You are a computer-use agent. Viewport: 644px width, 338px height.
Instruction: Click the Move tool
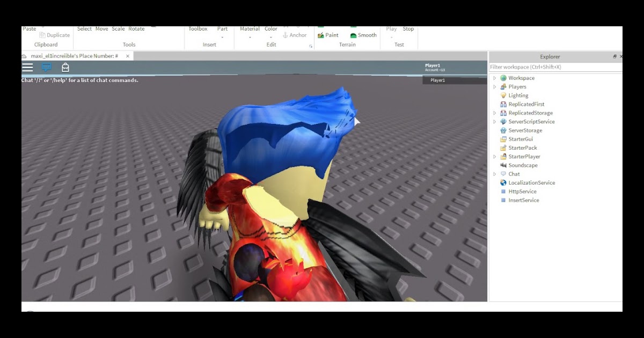(102, 29)
